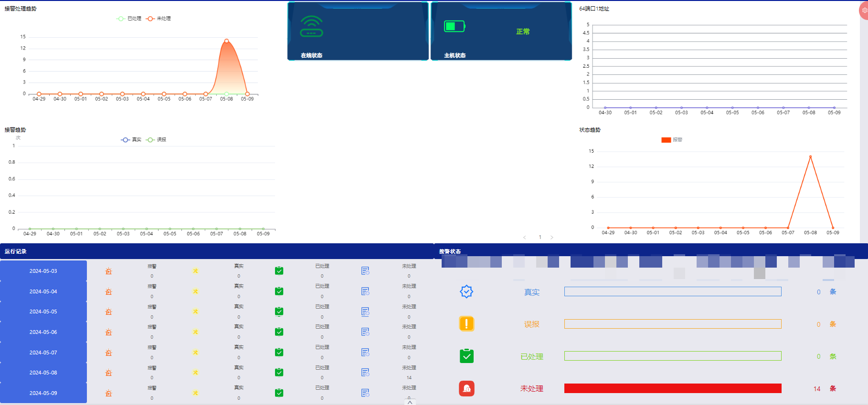The width and height of the screenshot is (868, 405).
Task: Click the 真实 label in the 接警状态 panel
Action: click(532, 292)
